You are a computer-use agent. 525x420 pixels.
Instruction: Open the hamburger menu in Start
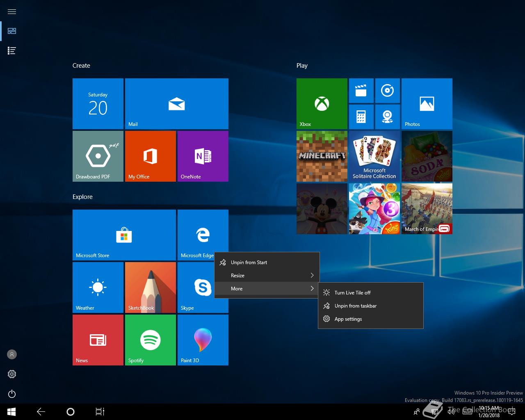point(12,11)
